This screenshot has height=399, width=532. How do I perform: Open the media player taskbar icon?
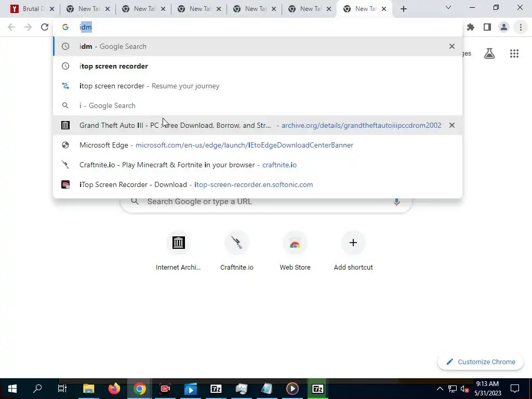[292, 389]
